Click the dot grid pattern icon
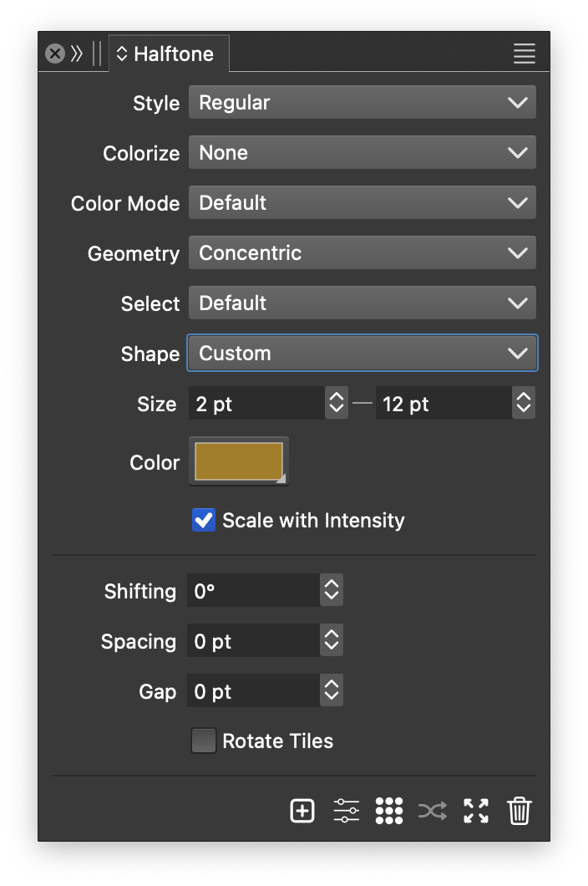 click(389, 811)
